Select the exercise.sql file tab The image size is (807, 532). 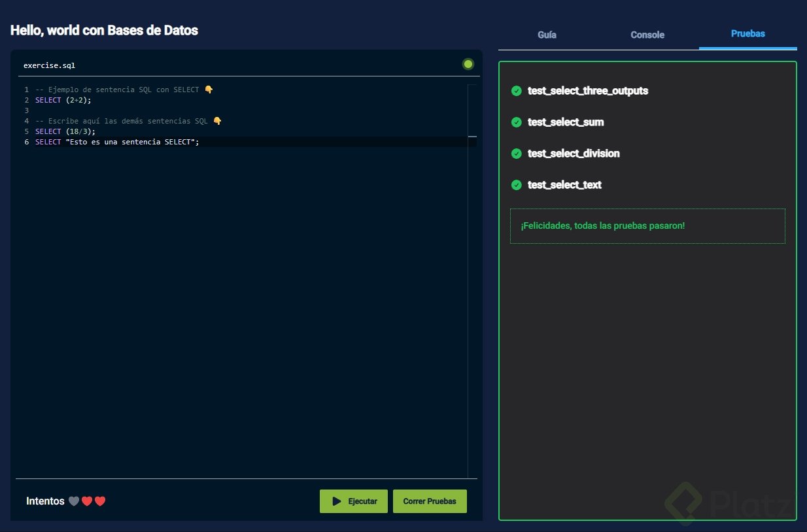[49, 65]
